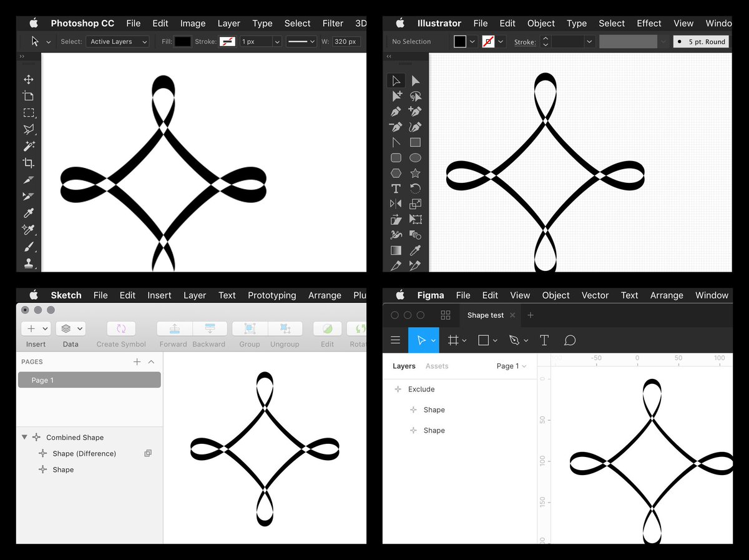Click Illustrator's black fill swatch

tap(460, 42)
